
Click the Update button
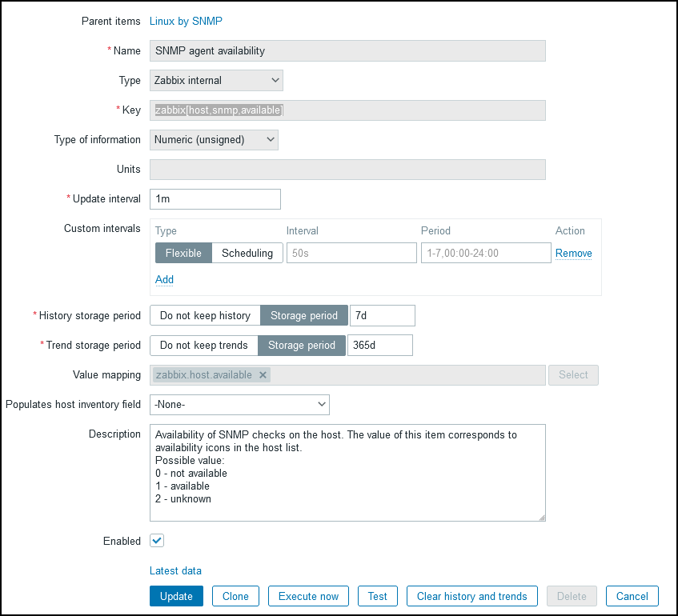point(176,596)
